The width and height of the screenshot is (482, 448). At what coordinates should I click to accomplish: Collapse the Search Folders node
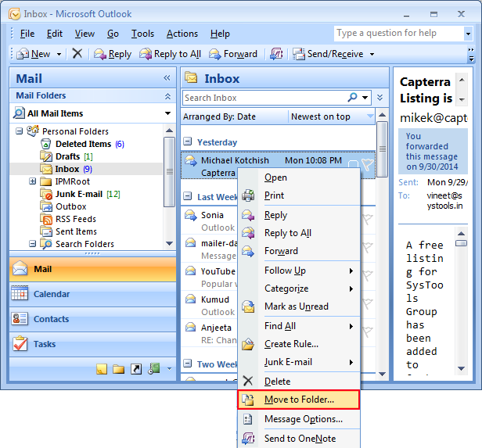click(x=32, y=244)
